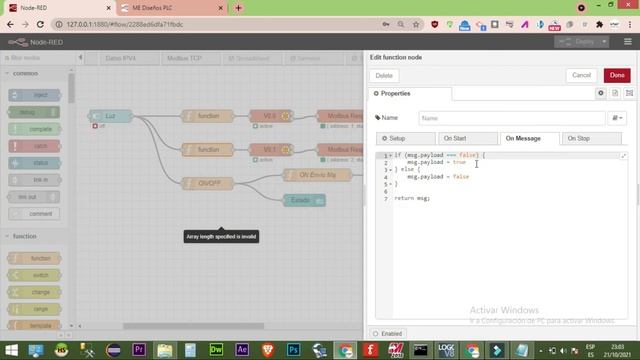Pick the link in node in palette
The image size is (640, 360).
[34, 180]
